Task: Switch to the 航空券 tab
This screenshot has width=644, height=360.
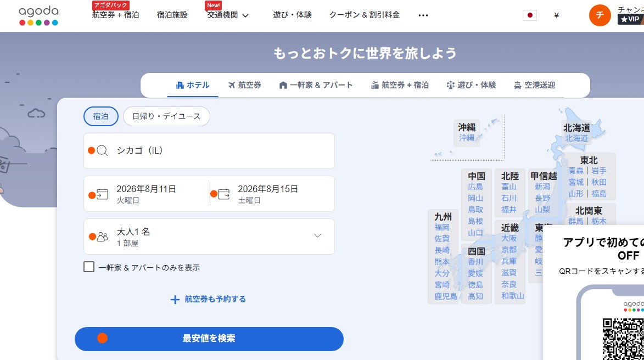Action: point(244,85)
